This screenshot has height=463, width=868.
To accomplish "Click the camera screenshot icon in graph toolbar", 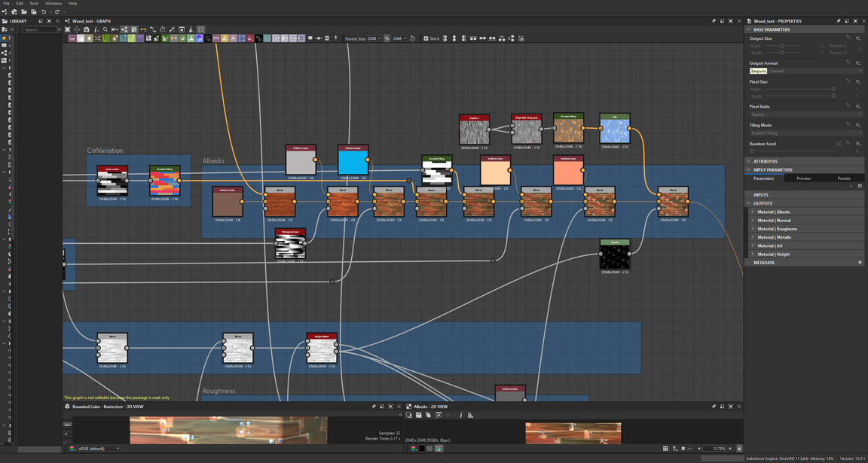I will pyautogui.click(x=87, y=29).
